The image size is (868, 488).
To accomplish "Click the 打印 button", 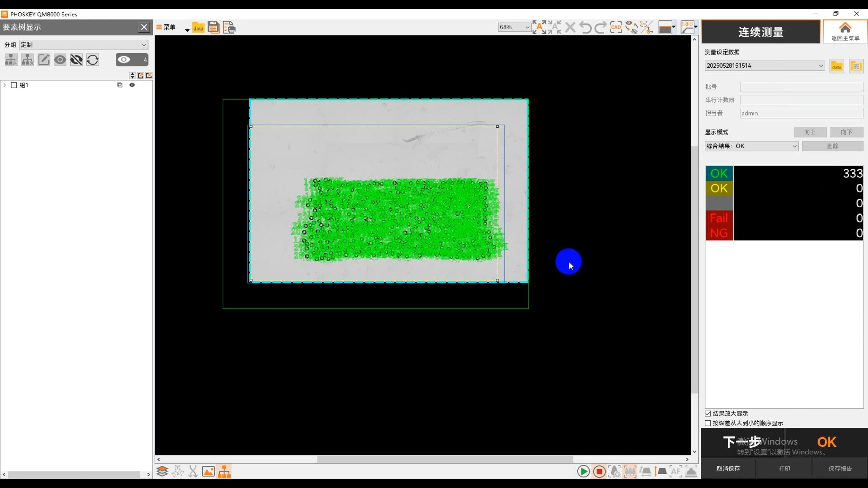I will click(784, 469).
